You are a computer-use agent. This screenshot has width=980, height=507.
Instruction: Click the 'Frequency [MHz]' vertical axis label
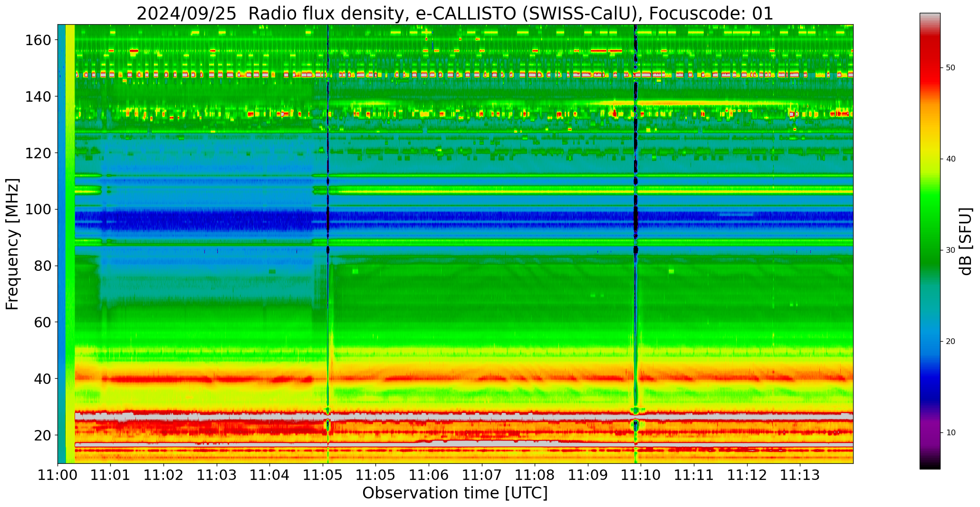tap(12, 244)
